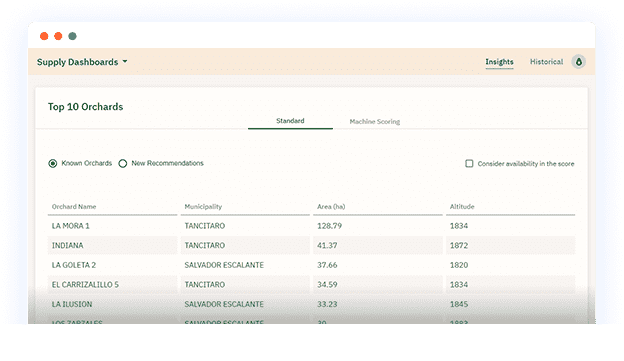Click TANCITARO in the INDIANA row

click(x=205, y=246)
